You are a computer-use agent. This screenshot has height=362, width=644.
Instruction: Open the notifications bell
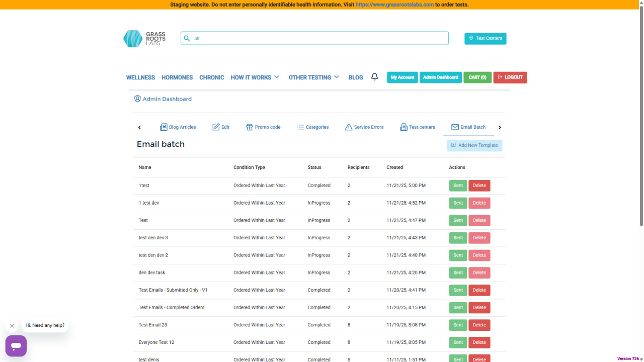click(x=374, y=77)
